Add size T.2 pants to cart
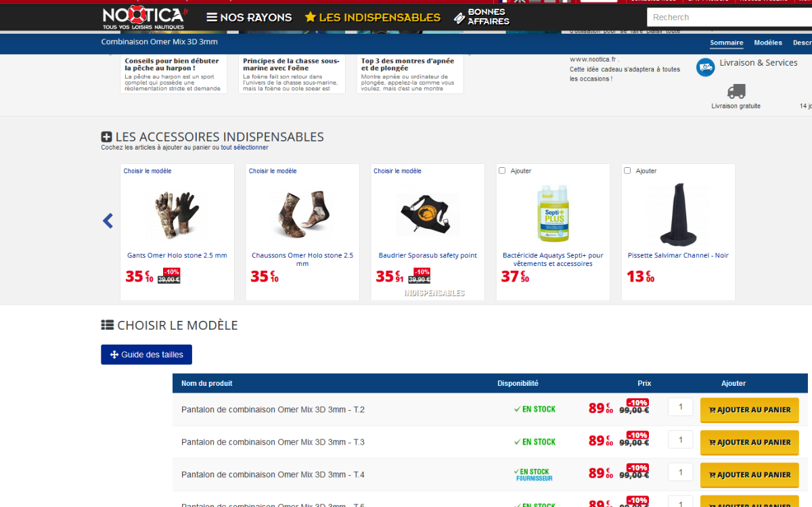The height and width of the screenshot is (507, 812). 750,410
